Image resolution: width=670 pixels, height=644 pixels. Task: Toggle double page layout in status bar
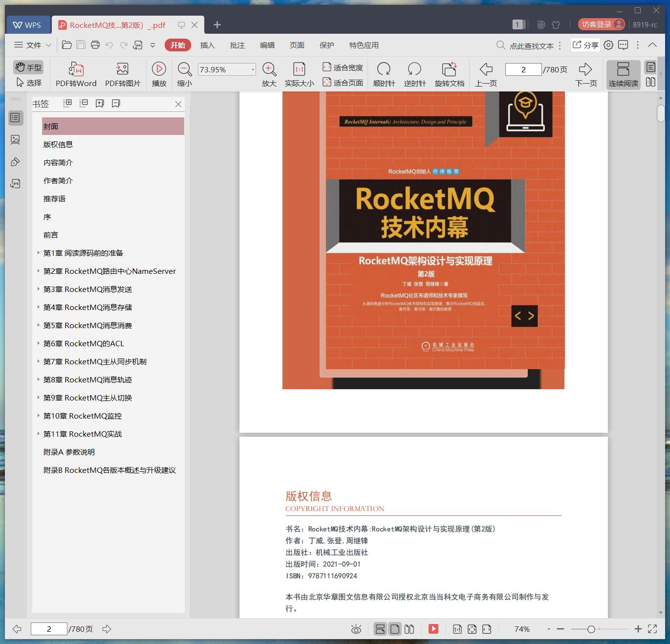point(410,629)
